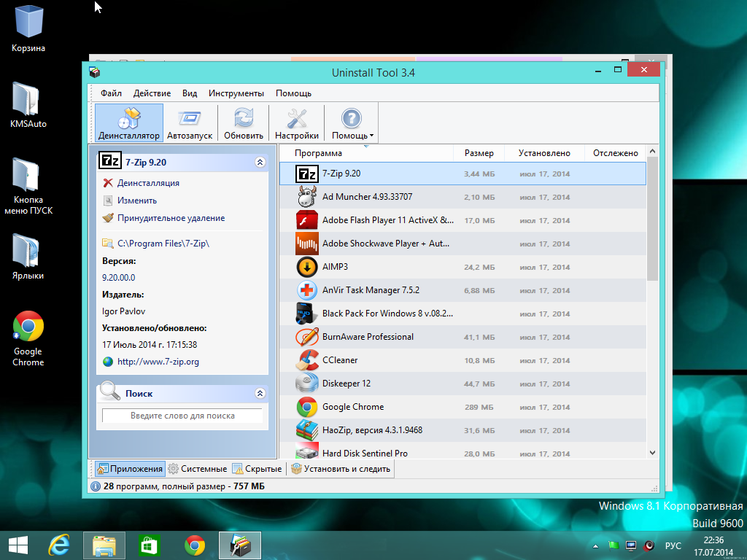This screenshot has width=747, height=560.
Task: Click the magnifier icon in Поиск panel
Action: 110,392
